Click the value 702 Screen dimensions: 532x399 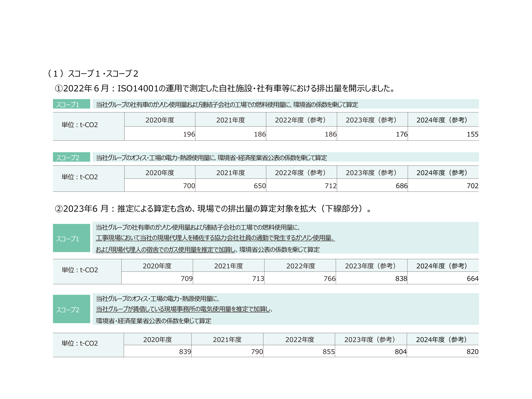473,186
